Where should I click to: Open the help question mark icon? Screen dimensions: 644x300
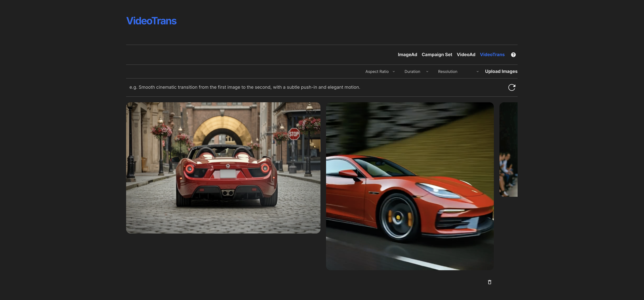click(x=513, y=54)
